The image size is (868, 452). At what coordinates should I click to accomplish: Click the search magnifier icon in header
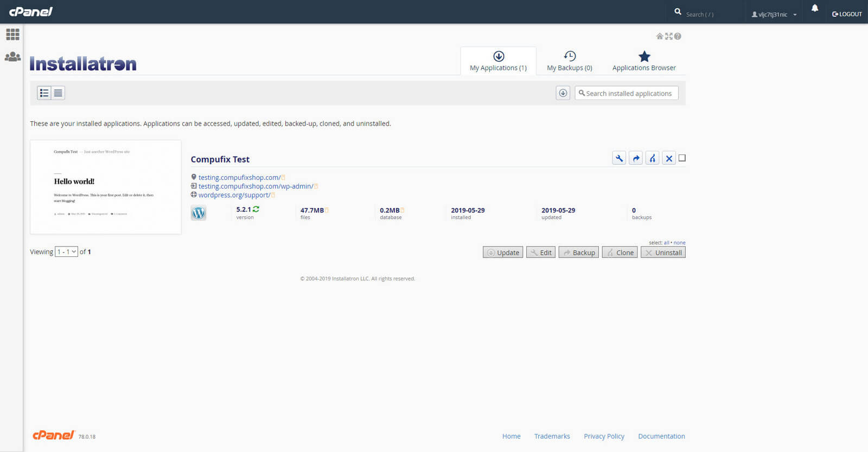point(678,11)
